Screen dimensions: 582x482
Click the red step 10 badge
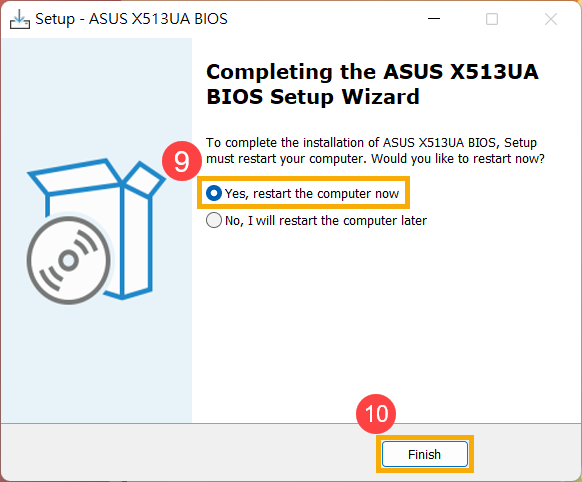(376, 414)
